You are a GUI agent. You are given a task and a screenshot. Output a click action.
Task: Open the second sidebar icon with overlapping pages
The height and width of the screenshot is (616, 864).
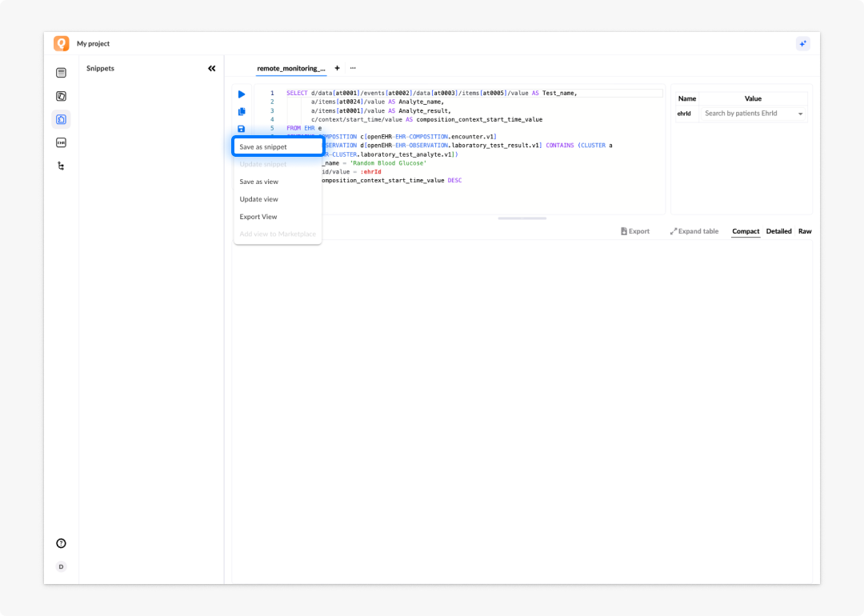pyautogui.click(x=61, y=96)
